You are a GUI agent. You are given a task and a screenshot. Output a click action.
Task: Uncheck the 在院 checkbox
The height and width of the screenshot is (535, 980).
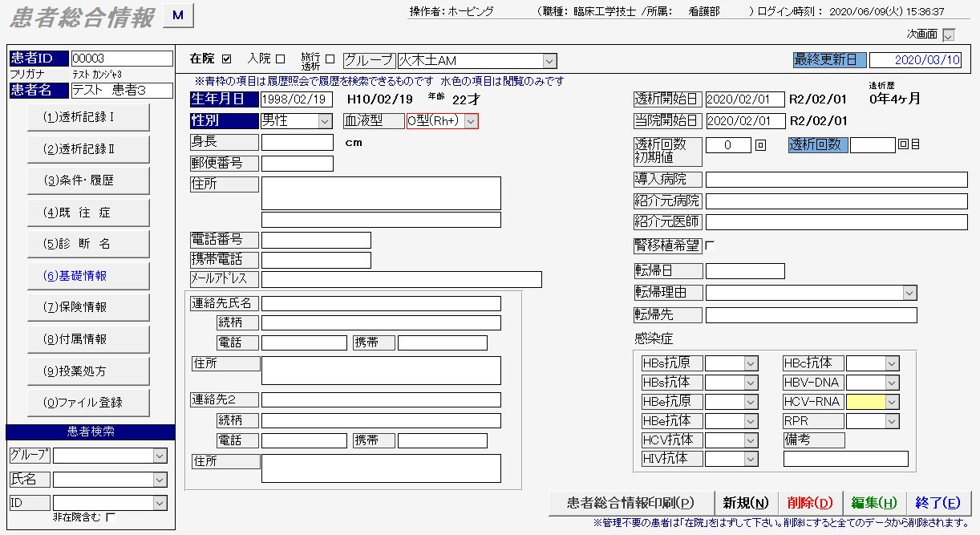(x=226, y=59)
